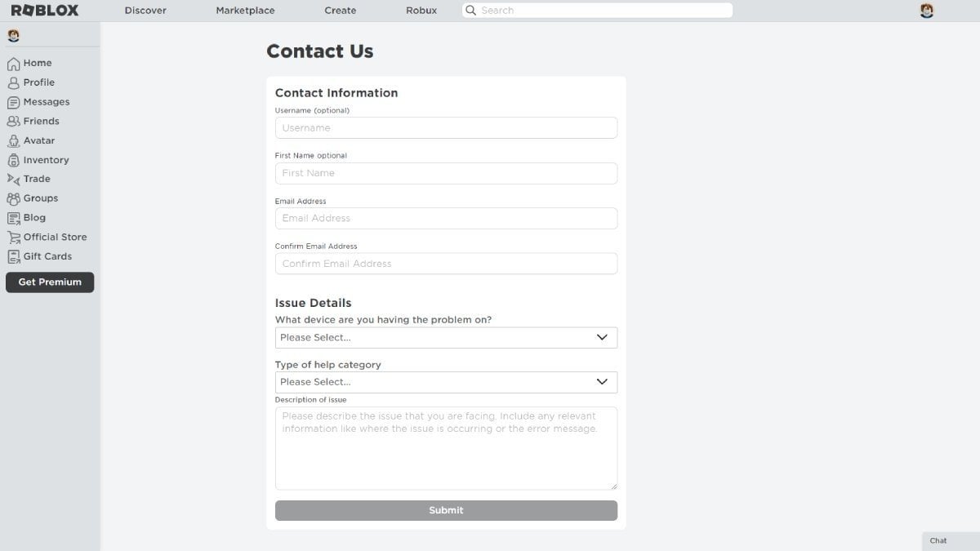Select the Robux tab in header
The image size is (980, 551).
[421, 11]
